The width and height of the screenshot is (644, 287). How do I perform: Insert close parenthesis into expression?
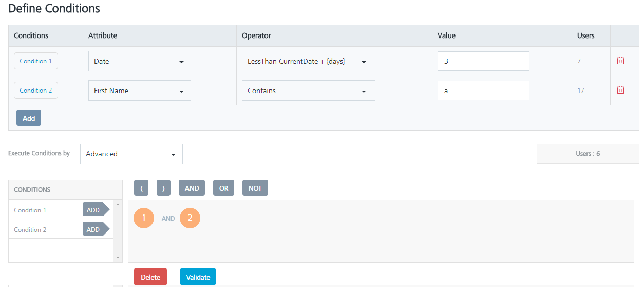163,188
